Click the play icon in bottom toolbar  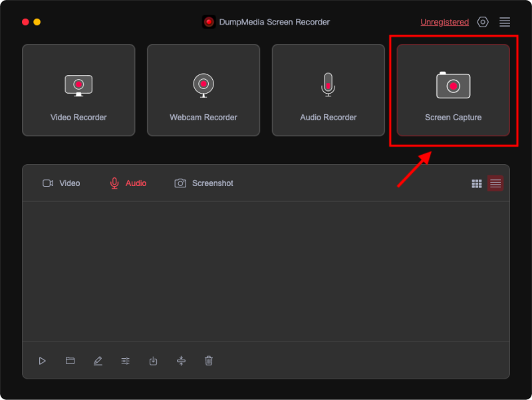(x=42, y=361)
